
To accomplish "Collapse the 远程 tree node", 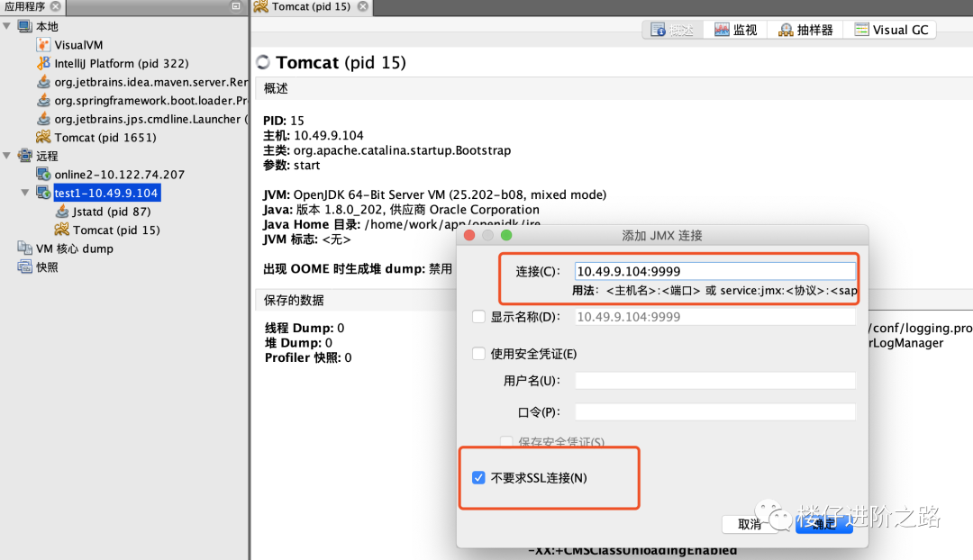I will point(7,156).
